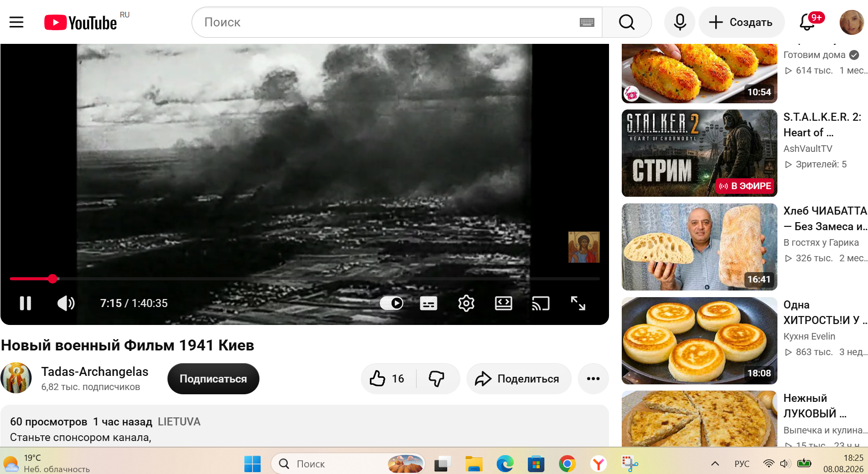This screenshot has width=868, height=474.
Task: Share the video
Action: coord(519,379)
